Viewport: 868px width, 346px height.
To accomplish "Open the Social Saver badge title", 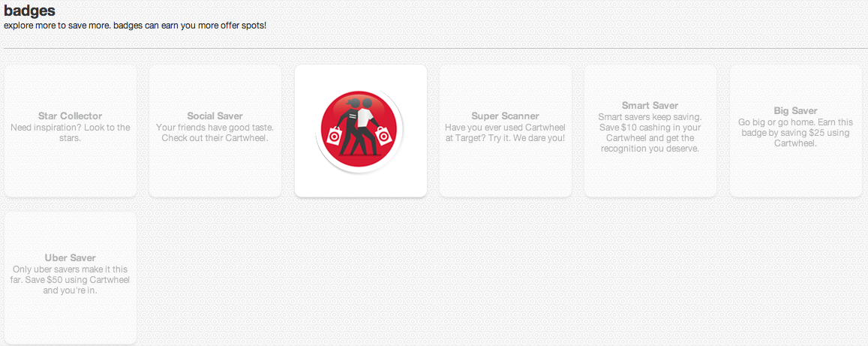I will click(215, 116).
